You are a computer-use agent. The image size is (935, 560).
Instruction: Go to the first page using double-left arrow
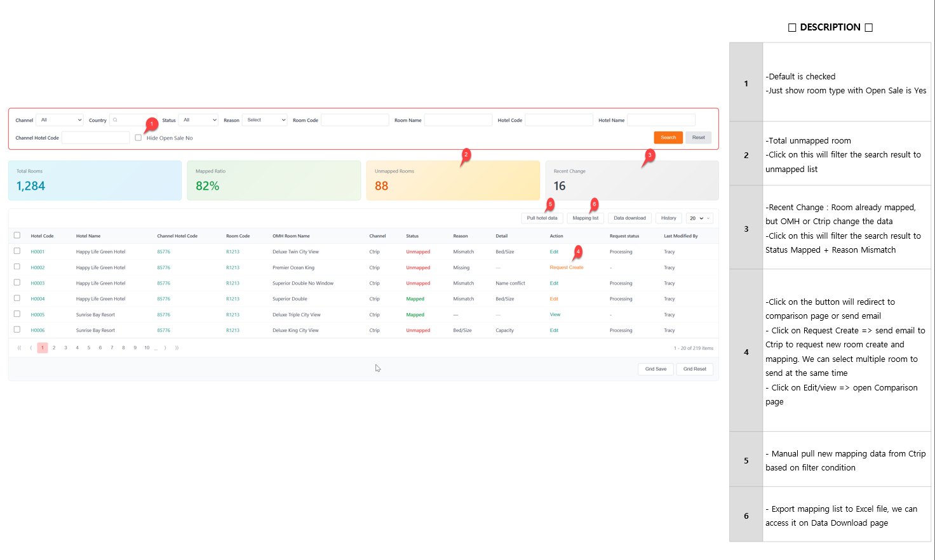19,348
